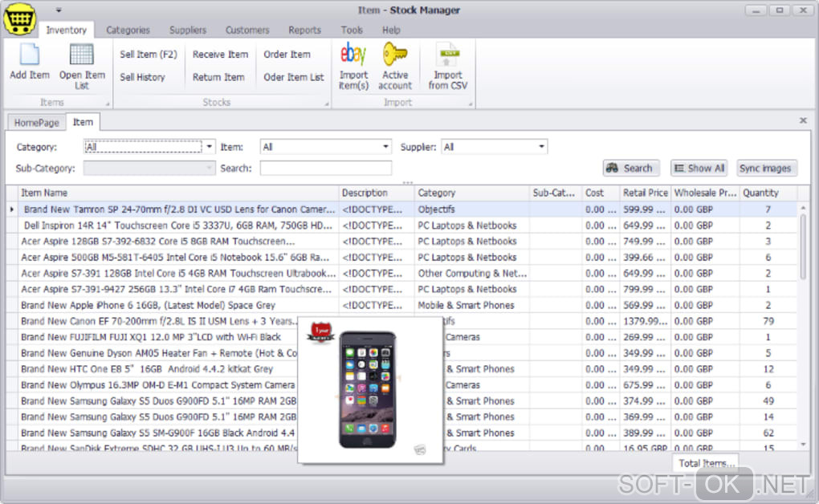Click Receive Item

click(220, 55)
